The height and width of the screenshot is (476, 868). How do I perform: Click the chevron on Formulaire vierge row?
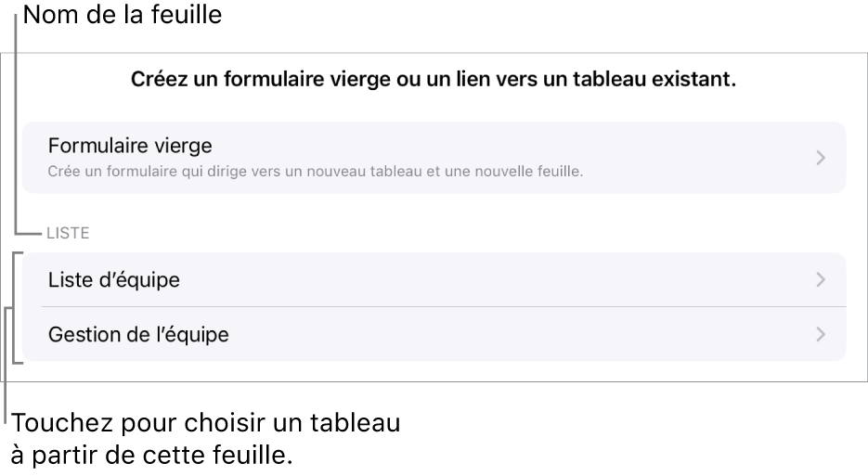pos(820,158)
